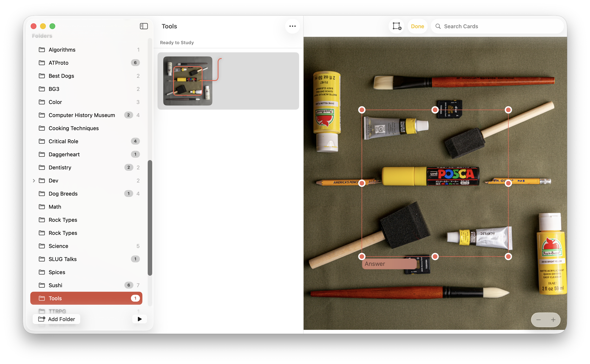The width and height of the screenshot is (590, 364).
Task: Click the Ready to Study heading
Action: (177, 43)
